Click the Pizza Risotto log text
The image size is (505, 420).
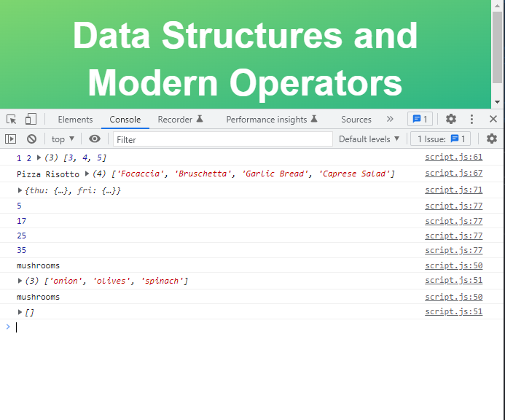[x=48, y=174]
